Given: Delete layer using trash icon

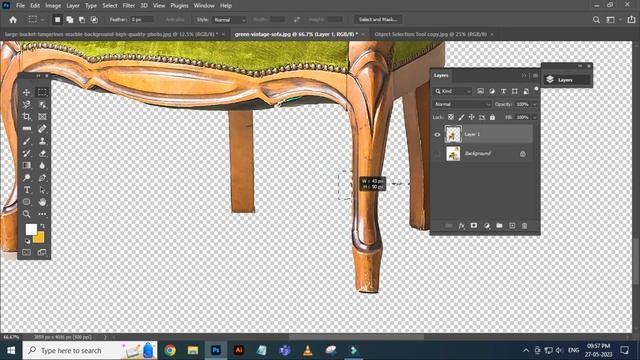Looking at the screenshot, I should 524,226.
